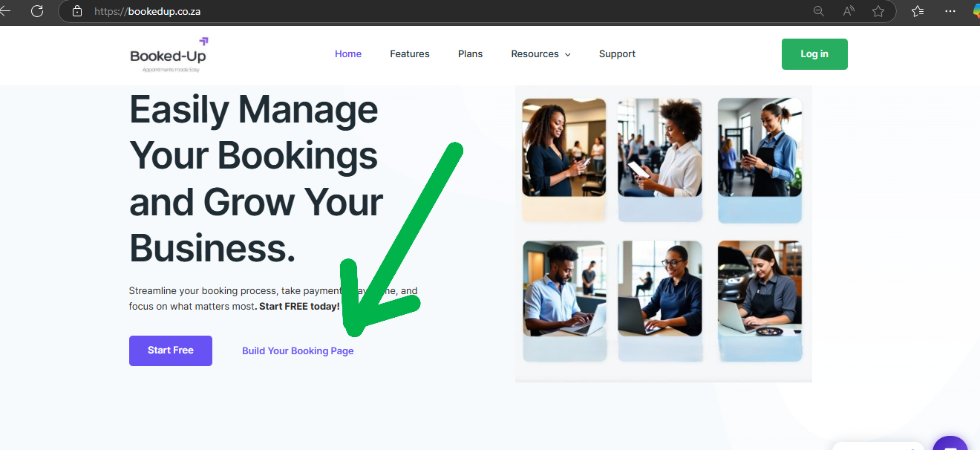
Task: Go to the Home menu item
Action: (348, 54)
